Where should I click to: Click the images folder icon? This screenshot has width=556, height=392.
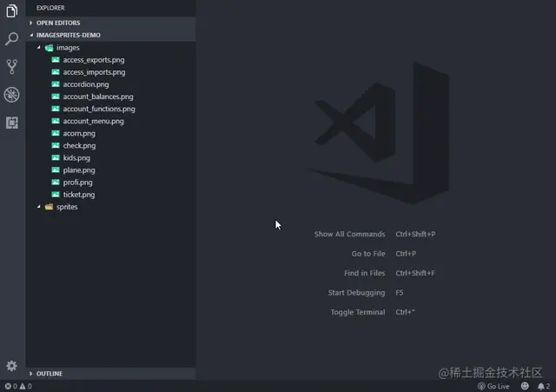(x=49, y=48)
